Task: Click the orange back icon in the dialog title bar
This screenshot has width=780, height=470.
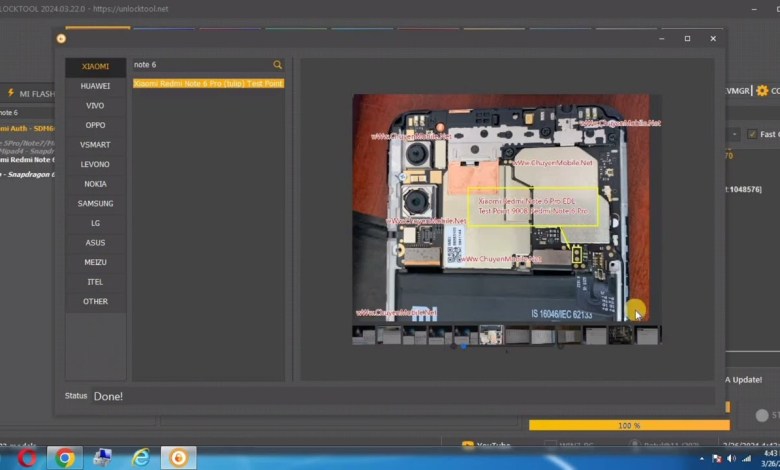Action: tap(61, 39)
